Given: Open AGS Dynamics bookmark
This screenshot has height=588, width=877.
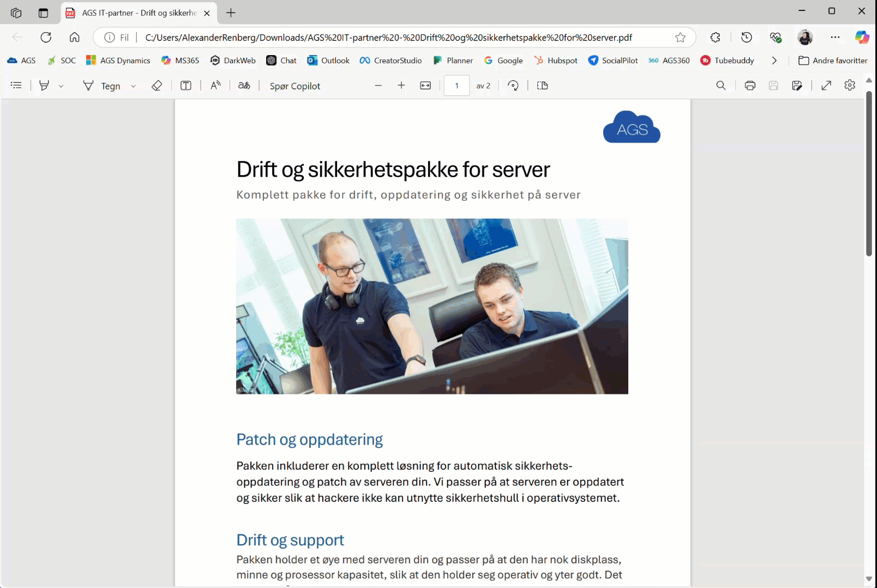Looking at the screenshot, I should click(118, 61).
